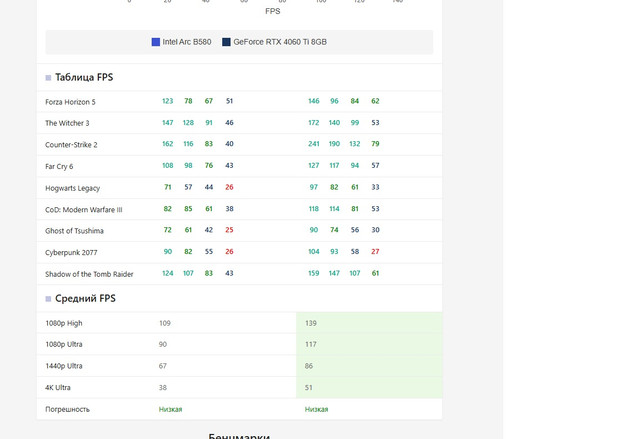This screenshot has width=640, height=439.
Task: Click average 51 in 4K Ultra row
Action: point(309,388)
